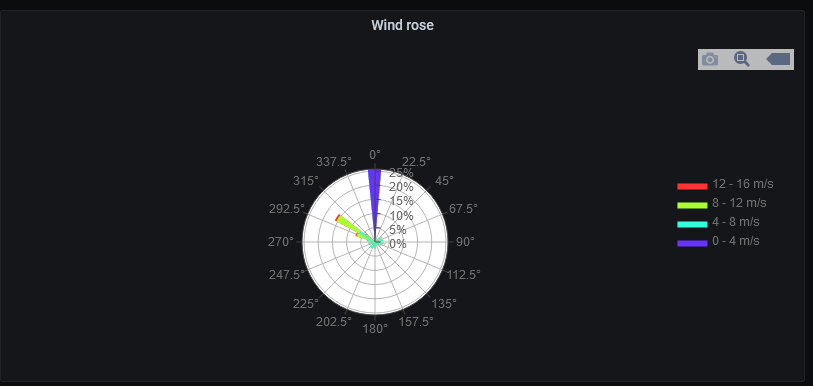Activate the zoom magnifier tool in modebar
Image resolution: width=813 pixels, height=386 pixels.
[x=742, y=59]
